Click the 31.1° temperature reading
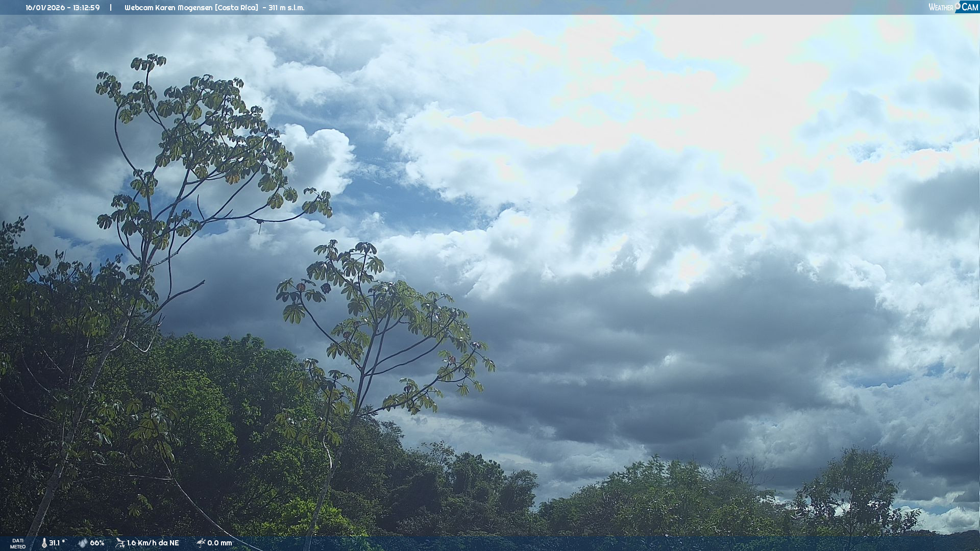Screen dimensions: 980x551 point(57,543)
